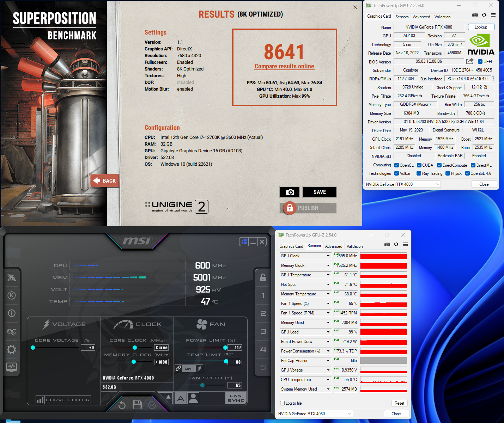Open the GPU Load sensor dropdown
The height and width of the screenshot is (423, 504).
[x=328, y=332]
